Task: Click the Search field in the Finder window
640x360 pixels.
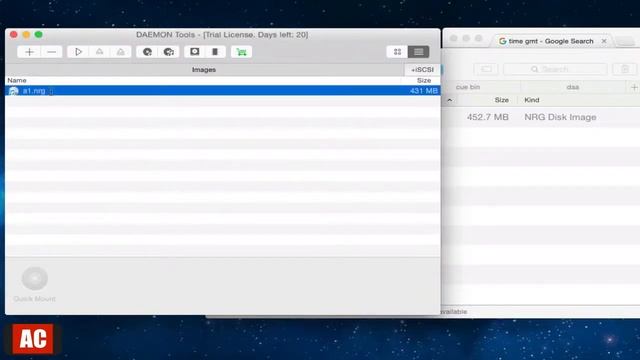Action: [x=555, y=69]
